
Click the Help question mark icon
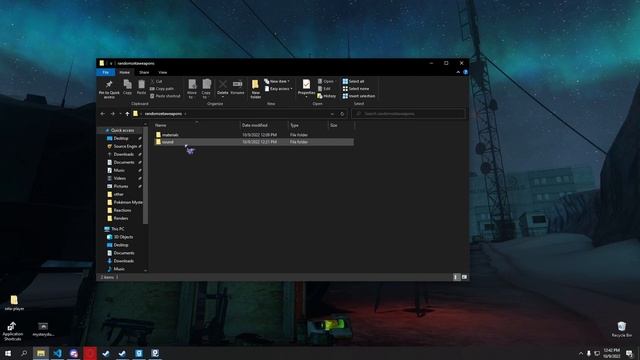pyautogui.click(x=465, y=72)
